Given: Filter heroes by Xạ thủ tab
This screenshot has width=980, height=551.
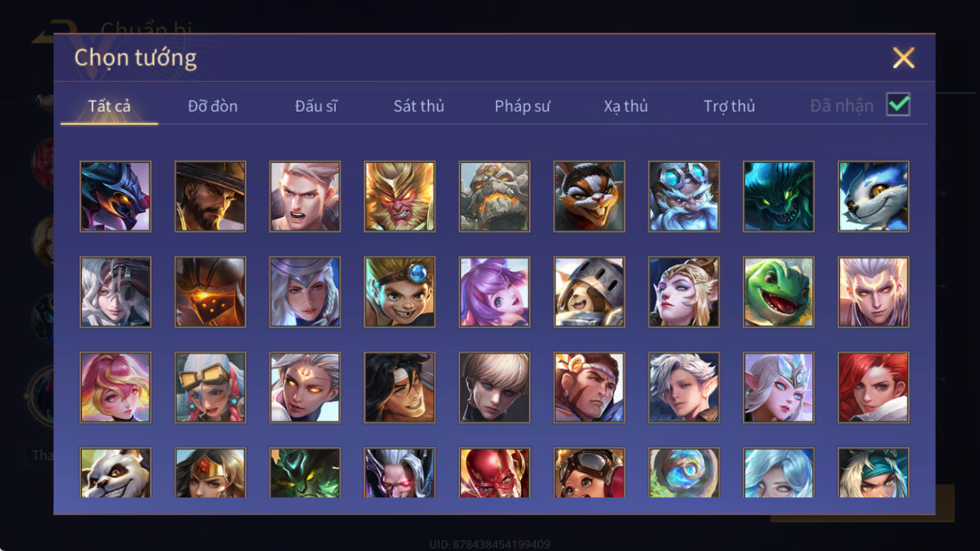Looking at the screenshot, I should (x=626, y=106).
